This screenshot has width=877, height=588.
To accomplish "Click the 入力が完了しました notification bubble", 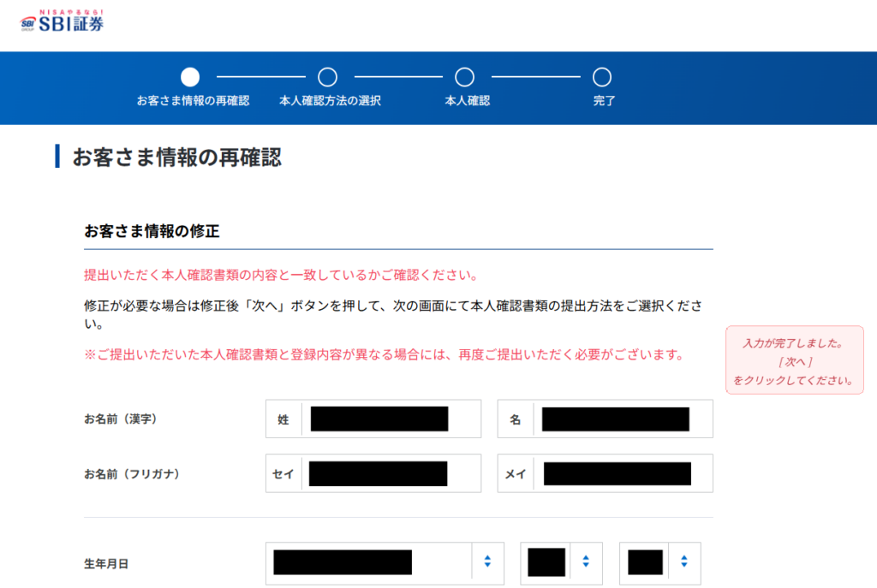I will (794, 360).
